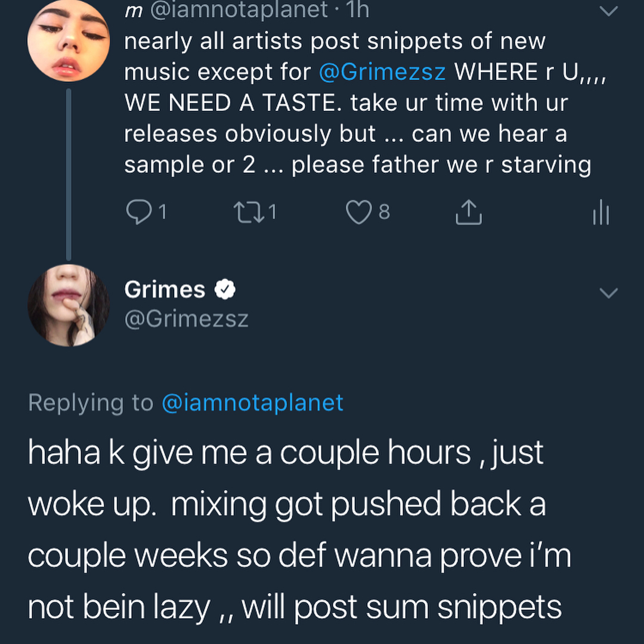Click Grimes verified badge checkmark
The height and width of the screenshot is (644, 644).
[x=225, y=290]
